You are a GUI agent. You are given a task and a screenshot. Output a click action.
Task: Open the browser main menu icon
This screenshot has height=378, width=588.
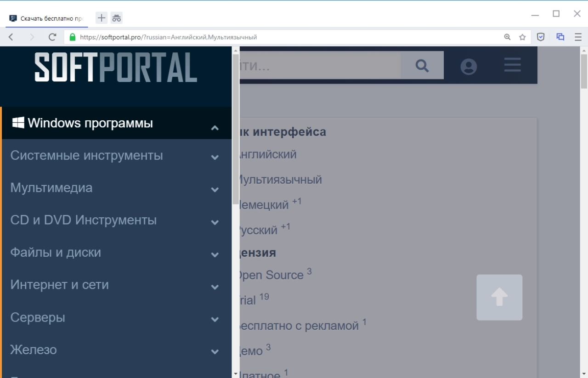coord(578,37)
